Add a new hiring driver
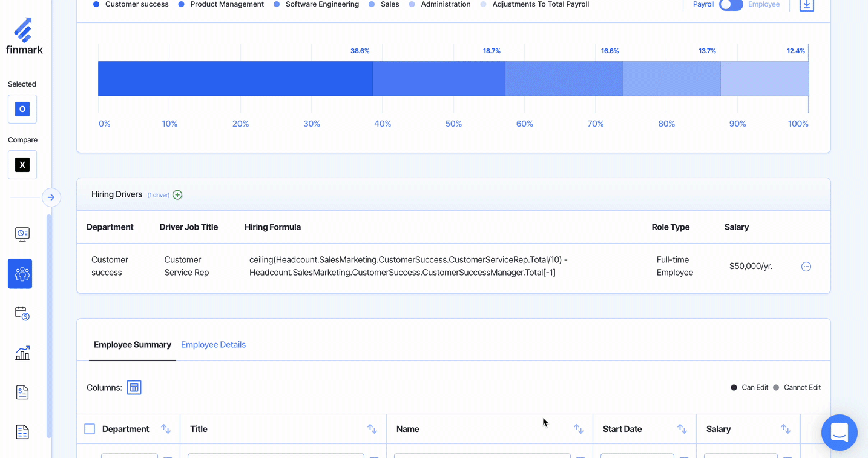The width and height of the screenshot is (868, 458). pos(177,194)
